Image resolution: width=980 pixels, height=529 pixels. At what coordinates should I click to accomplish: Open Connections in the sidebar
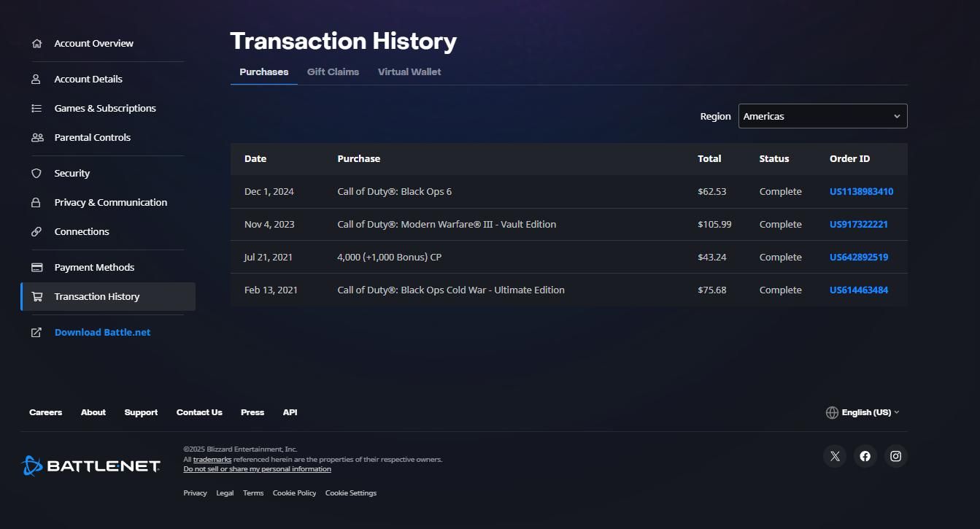[82, 232]
